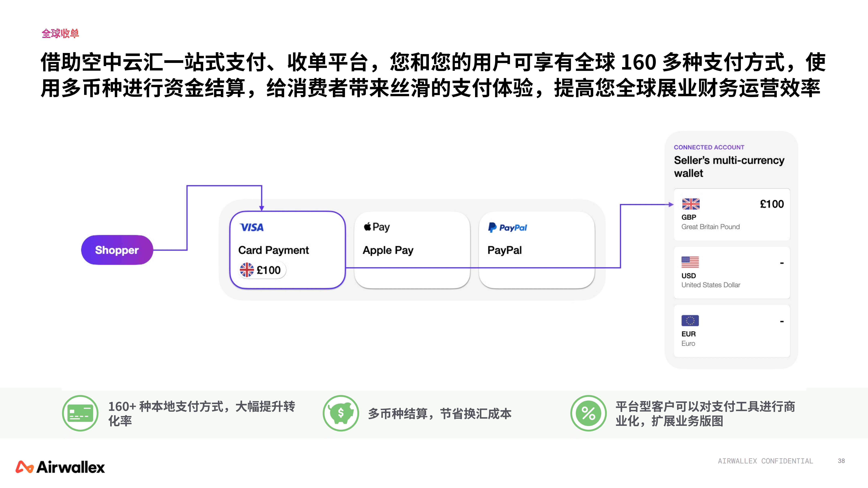Viewport: 868px width, 488px height.
Task: Click the GBP currency code label
Action: pyautogui.click(x=689, y=217)
